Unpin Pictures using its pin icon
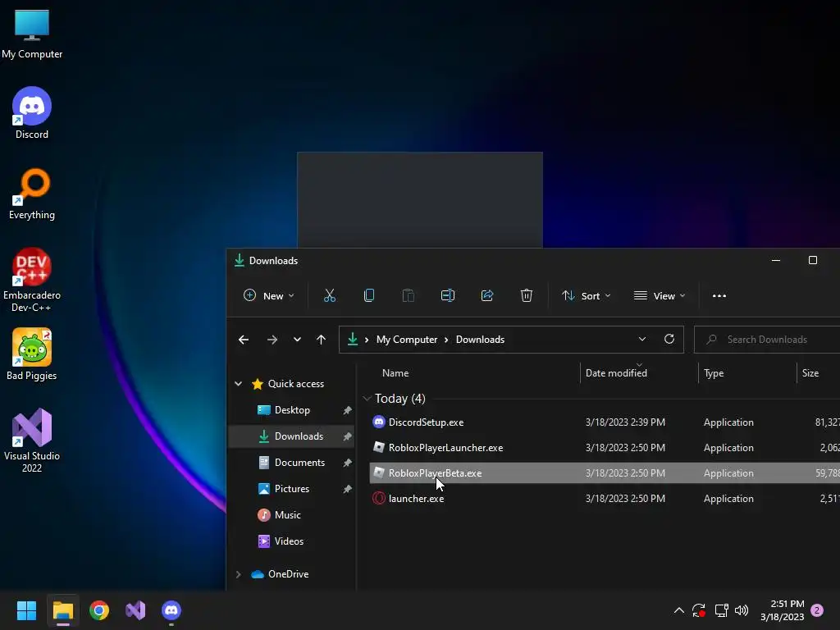 [x=347, y=489]
